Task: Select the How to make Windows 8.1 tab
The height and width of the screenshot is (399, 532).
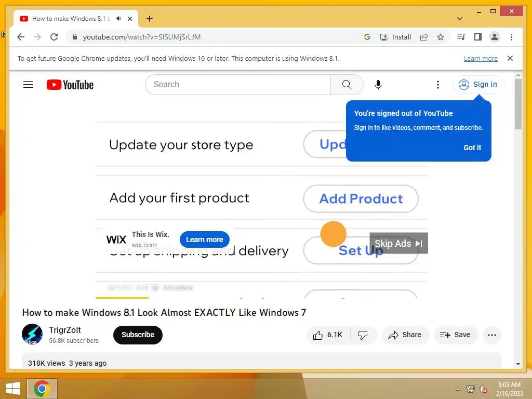Action: click(x=71, y=19)
